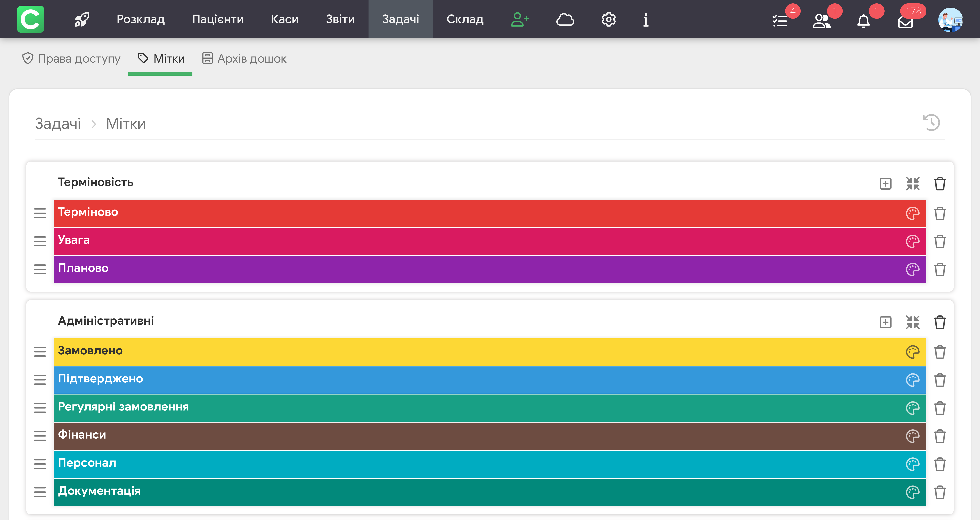
Task: Change color of Терміново label
Action: click(x=912, y=213)
